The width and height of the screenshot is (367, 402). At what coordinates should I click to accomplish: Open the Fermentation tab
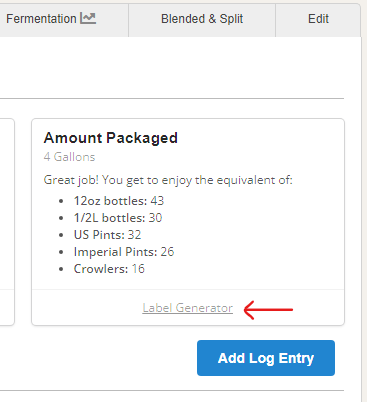coord(63,19)
